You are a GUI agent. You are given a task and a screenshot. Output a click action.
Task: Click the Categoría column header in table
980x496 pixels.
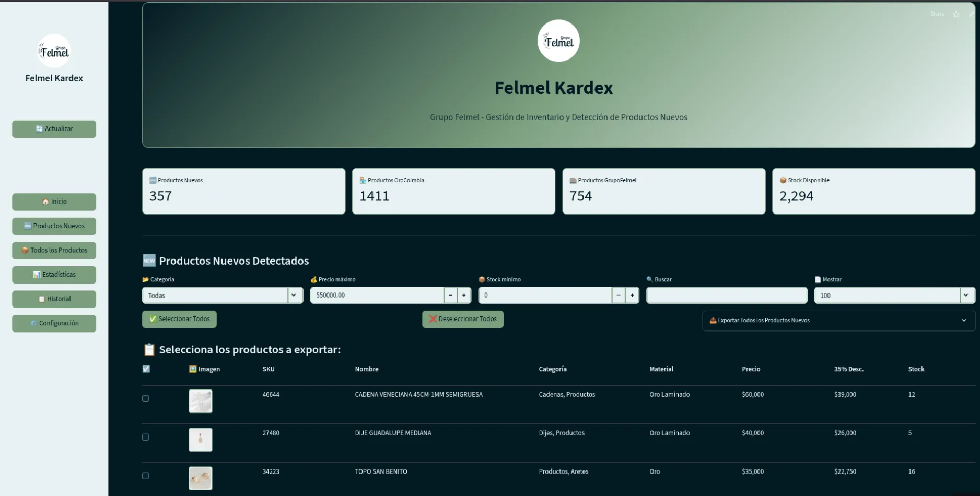point(553,369)
